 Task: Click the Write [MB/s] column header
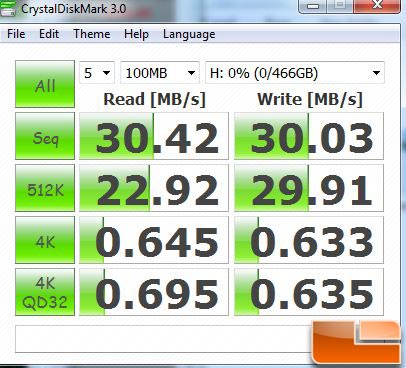tap(310, 99)
